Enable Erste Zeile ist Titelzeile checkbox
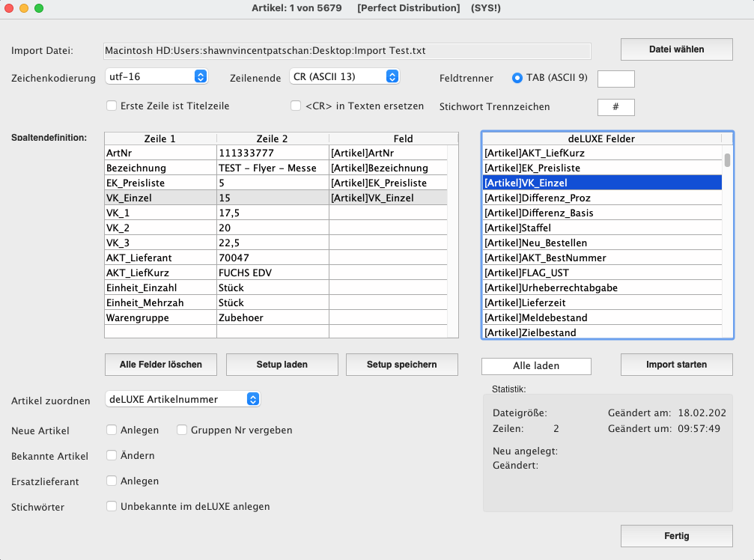754x560 pixels. click(x=112, y=106)
